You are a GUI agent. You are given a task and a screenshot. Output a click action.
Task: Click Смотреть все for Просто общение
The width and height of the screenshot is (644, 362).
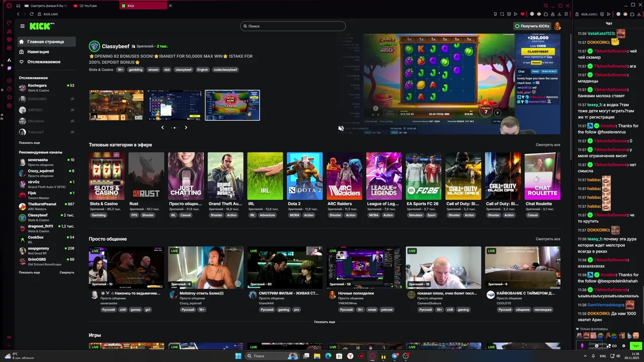coord(548,239)
